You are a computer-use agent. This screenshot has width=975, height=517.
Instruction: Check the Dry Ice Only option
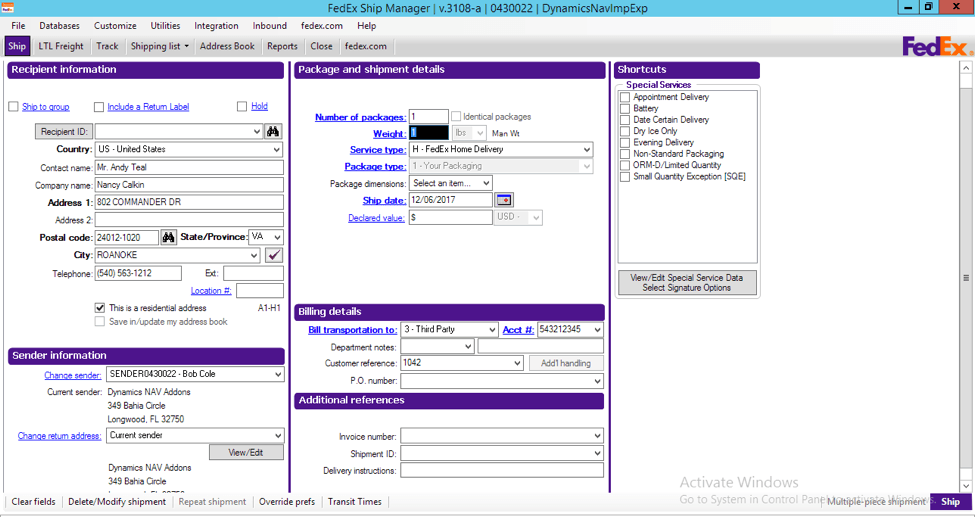tap(626, 131)
